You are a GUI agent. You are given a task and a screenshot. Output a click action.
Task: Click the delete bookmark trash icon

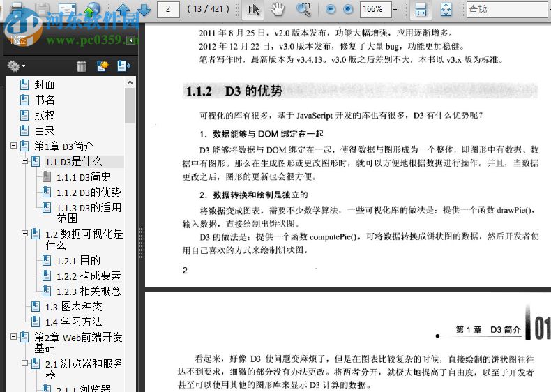82,66
